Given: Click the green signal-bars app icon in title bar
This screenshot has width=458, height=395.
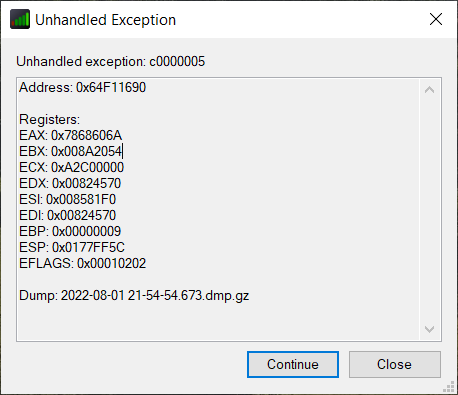Looking at the screenshot, I should point(20,19).
